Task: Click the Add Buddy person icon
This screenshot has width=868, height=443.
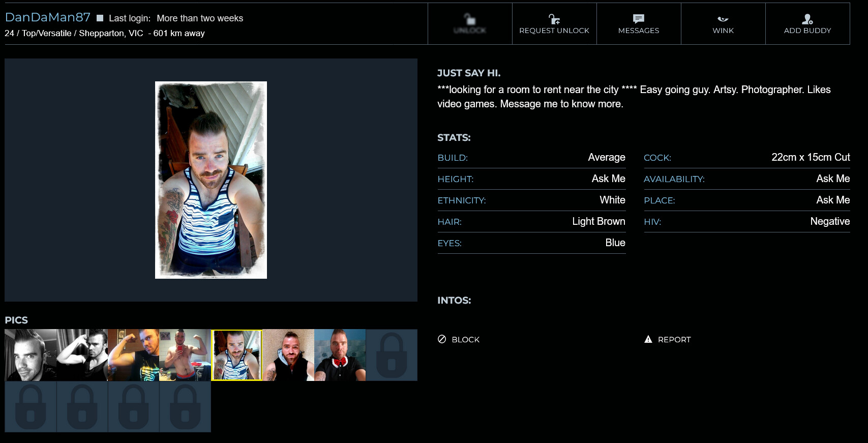Action: tap(807, 19)
